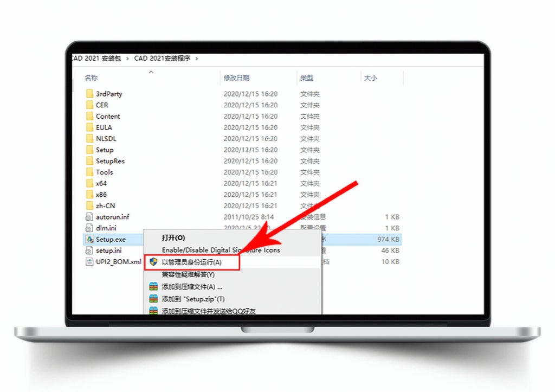Click the 46 KB size of setup.ini
Viewport: 555px width, 392px height.
390,250
